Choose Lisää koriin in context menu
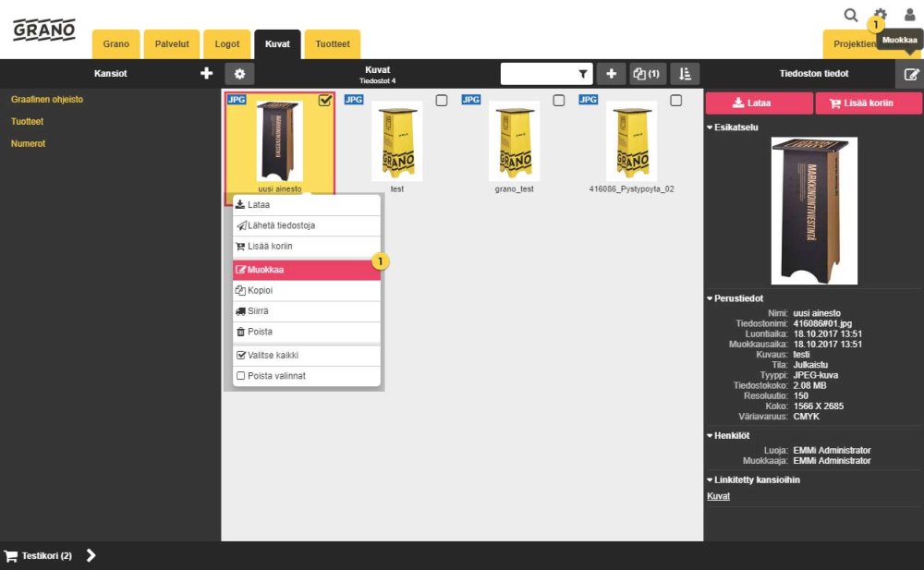Image resolution: width=924 pixels, height=570 pixels. coord(307,247)
